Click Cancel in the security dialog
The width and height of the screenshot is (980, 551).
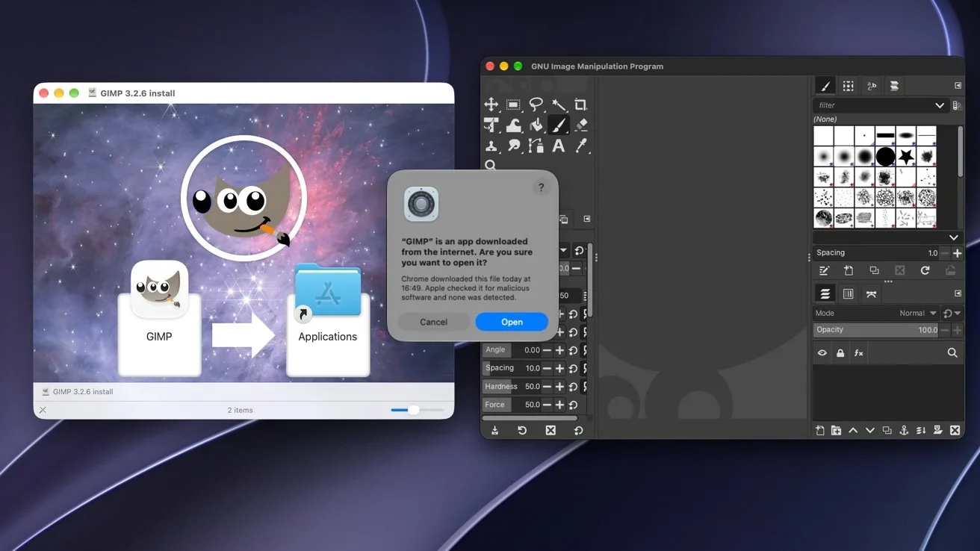click(433, 322)
